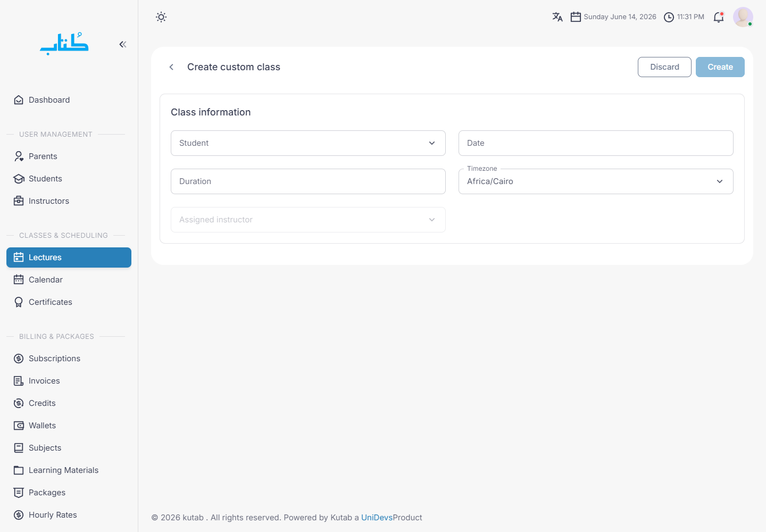Open the Student dropdown
The width and height of the screenshot is (766, 532).
point(308,143)
